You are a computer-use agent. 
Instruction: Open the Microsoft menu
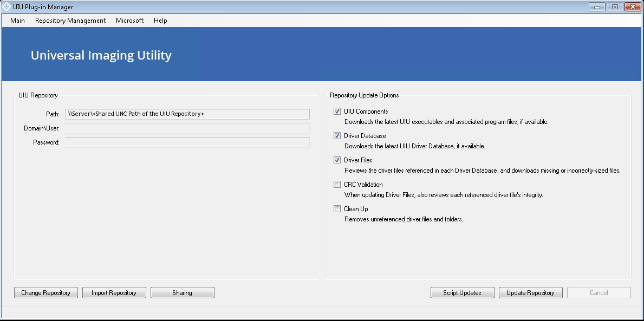[130, 21]
